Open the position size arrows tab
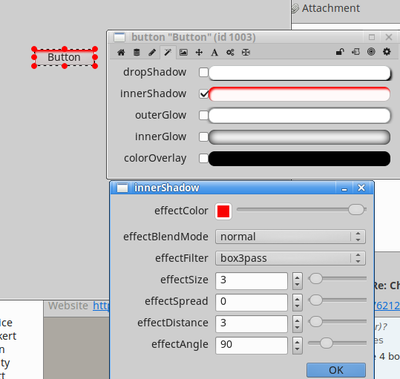Image resolution: width=400 pixels, height=379 pixels. click(x=199, y=52)
